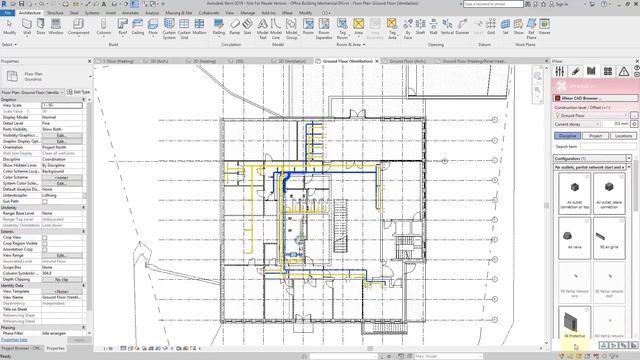The height and width of the screenshot is (360, 640).
Task: Open the Ground Floor construction level dropdown
Action: (x=591, y=116)
